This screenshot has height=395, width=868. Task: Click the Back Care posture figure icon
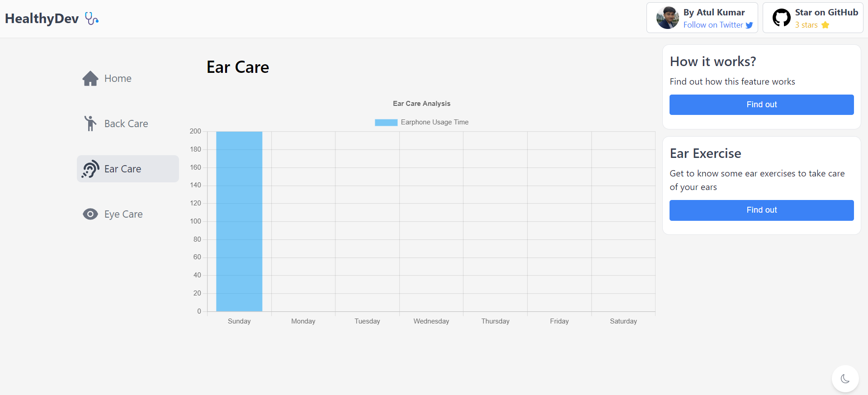pyautogui.click(x=90, y=123)
